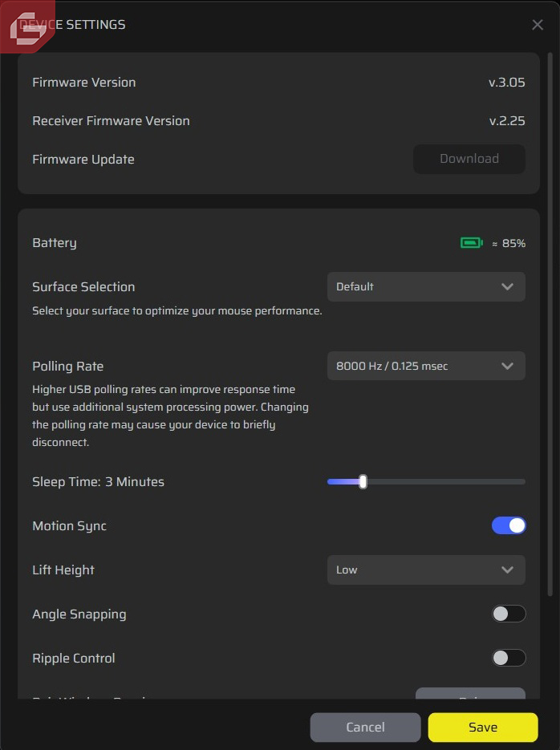This screenshot has height=750, width=560.
Task: Enable the Angle Snapping toggle
Action: point(509,614)
